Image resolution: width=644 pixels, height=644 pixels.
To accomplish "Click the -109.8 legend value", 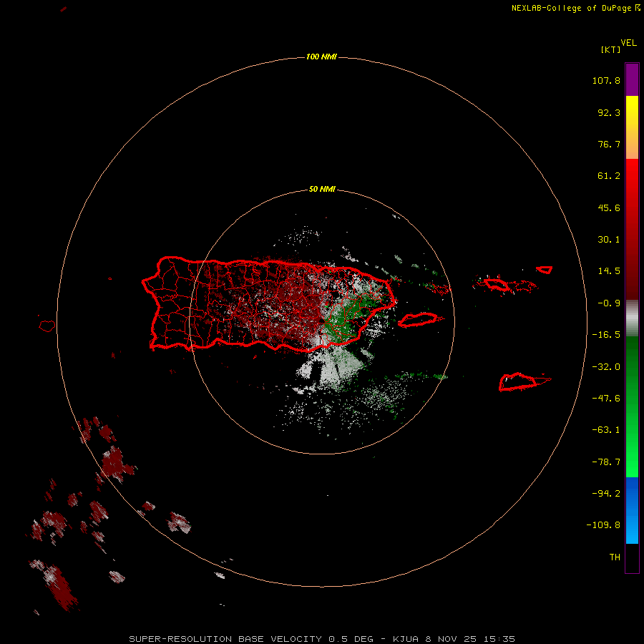I will (x=603, y=525).
